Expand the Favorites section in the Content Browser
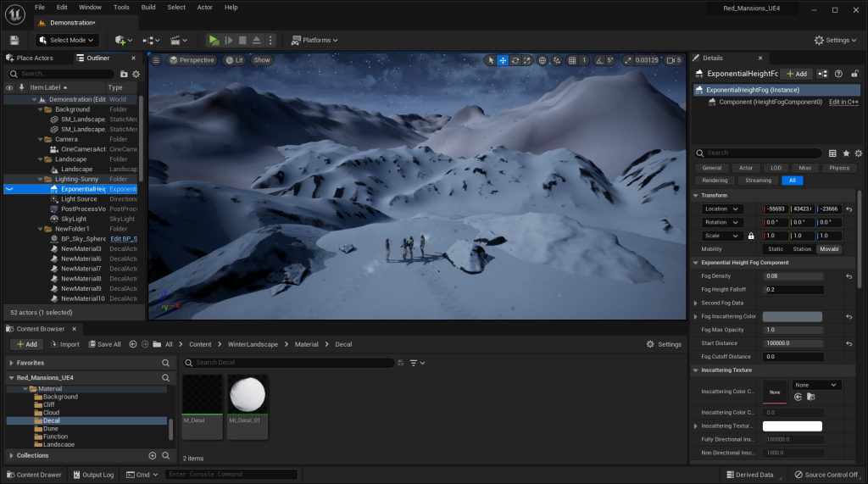Screen dimensions: 868x484 [x=11, y=363]
